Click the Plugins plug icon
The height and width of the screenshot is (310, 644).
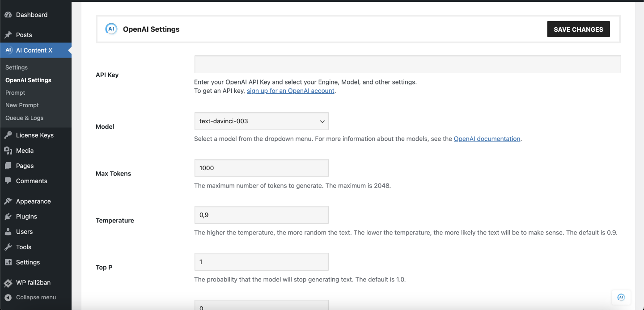[8, 217]
